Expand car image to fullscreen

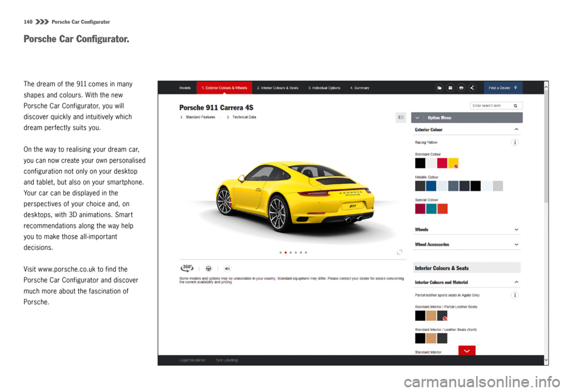click(400, 252)
